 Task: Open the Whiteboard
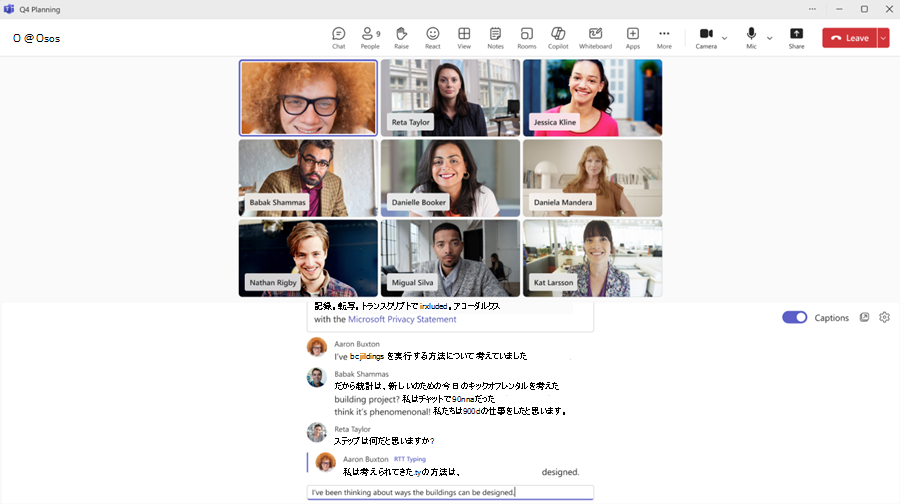[595, 38]
